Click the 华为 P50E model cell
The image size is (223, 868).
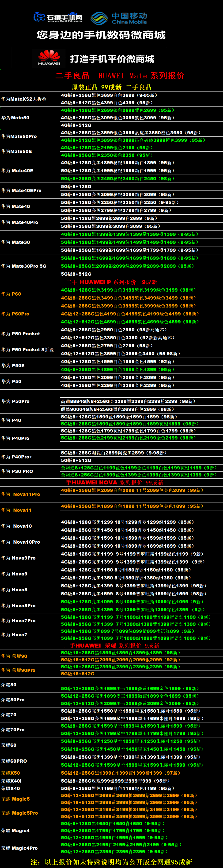tap(30, 366)
